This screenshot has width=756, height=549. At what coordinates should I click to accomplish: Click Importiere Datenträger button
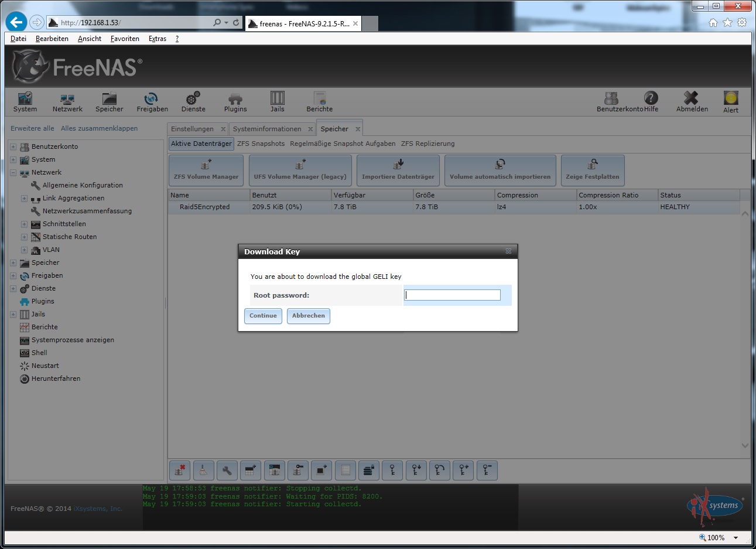pos(398,170)
